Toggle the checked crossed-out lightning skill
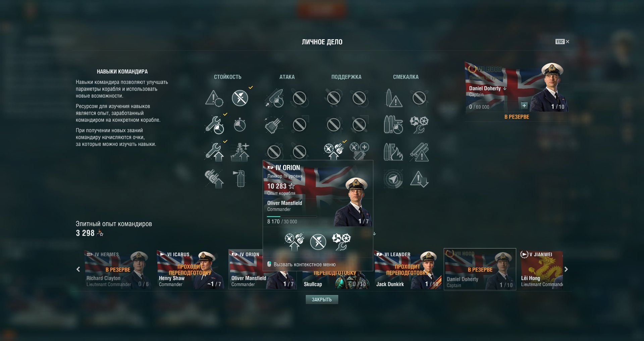 [240, 98]
